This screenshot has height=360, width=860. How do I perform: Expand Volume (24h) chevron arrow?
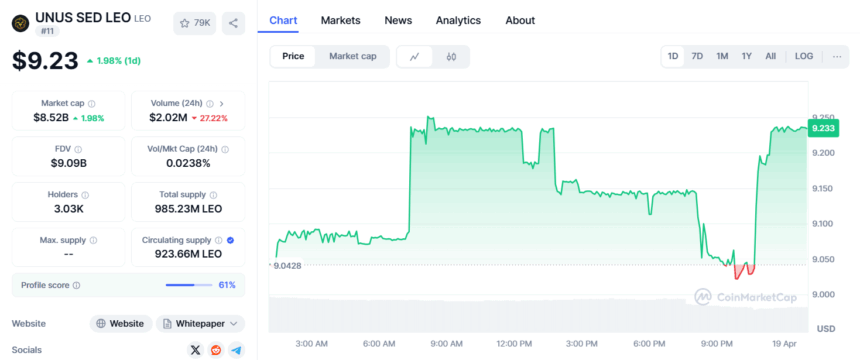pos(222,103)
